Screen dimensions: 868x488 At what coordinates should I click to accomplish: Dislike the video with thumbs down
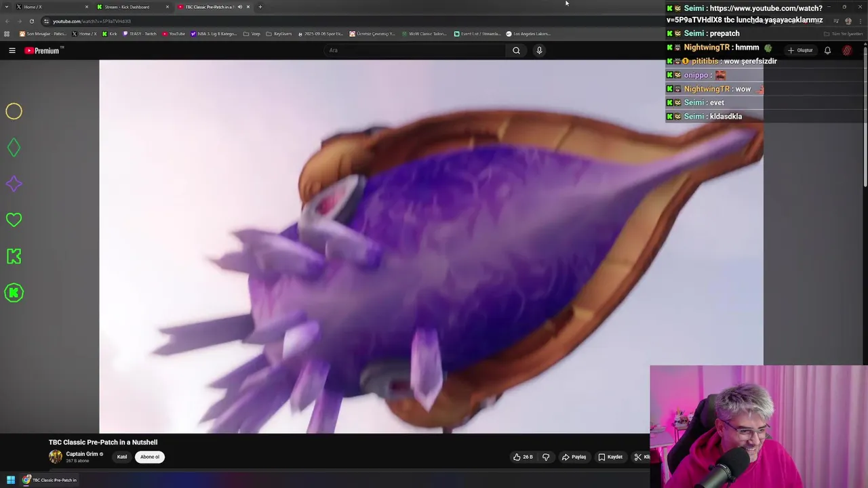546,457
